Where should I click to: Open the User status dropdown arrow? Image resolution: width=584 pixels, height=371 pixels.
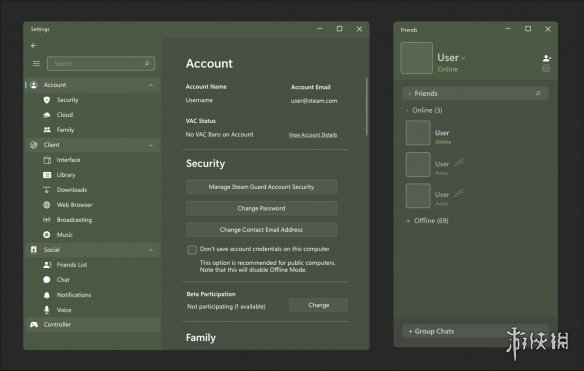coord(463,58)
